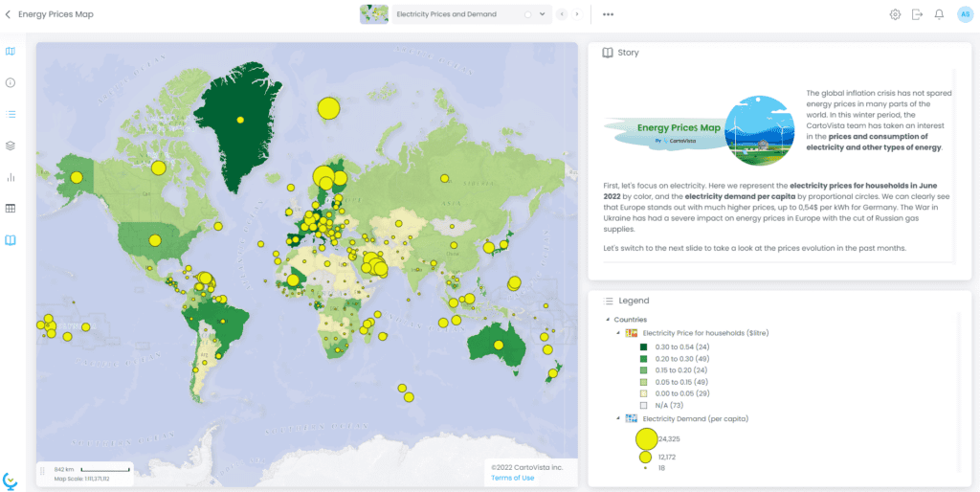Click the Legend panel heading
Image resolution: width=980 pixels, height=492 pixels.
pos(634,301)
